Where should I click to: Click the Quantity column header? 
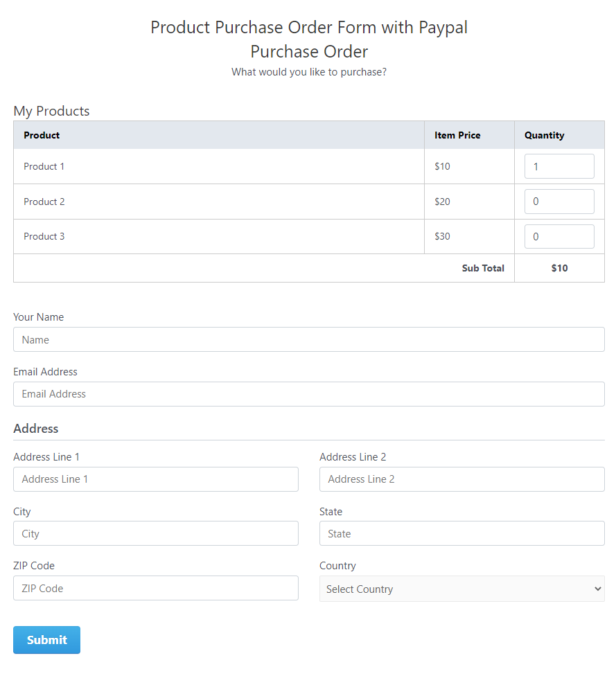[544, 135]
